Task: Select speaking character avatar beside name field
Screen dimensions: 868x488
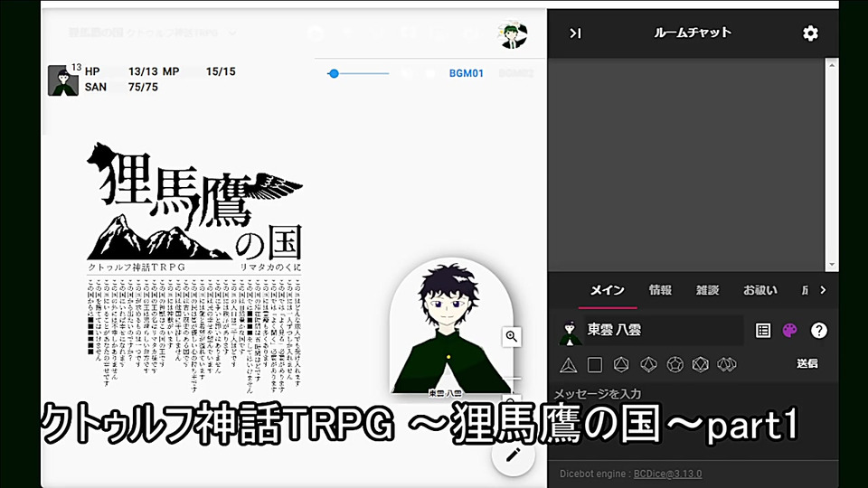Action: coord(570,332)
